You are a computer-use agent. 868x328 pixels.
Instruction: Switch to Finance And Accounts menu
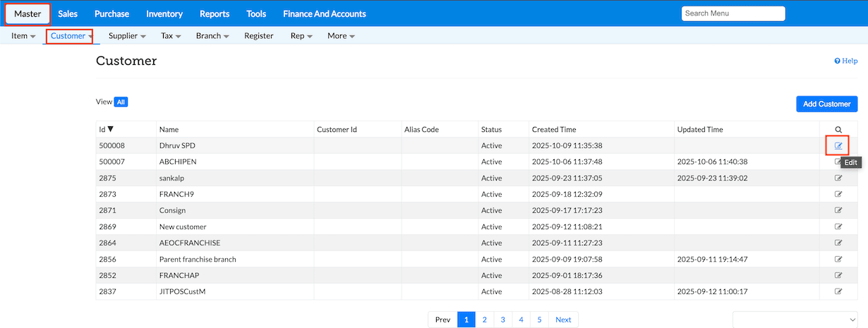[324, 13]
